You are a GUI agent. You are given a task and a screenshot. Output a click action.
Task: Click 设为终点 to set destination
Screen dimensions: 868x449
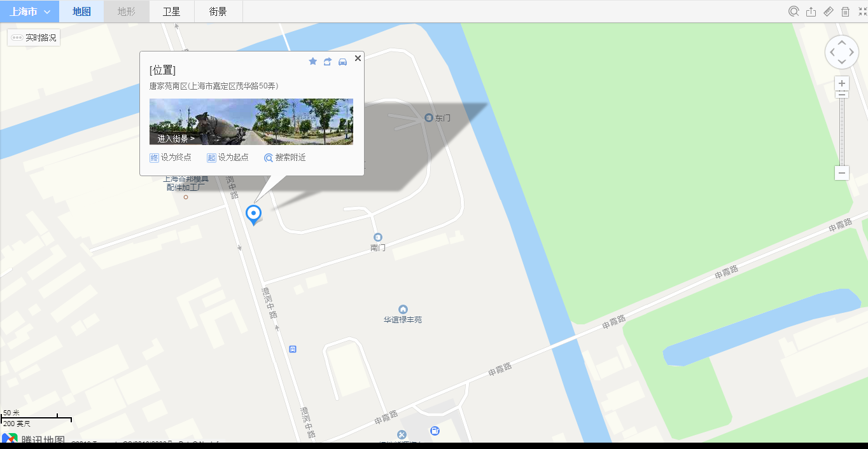(170, 158)
